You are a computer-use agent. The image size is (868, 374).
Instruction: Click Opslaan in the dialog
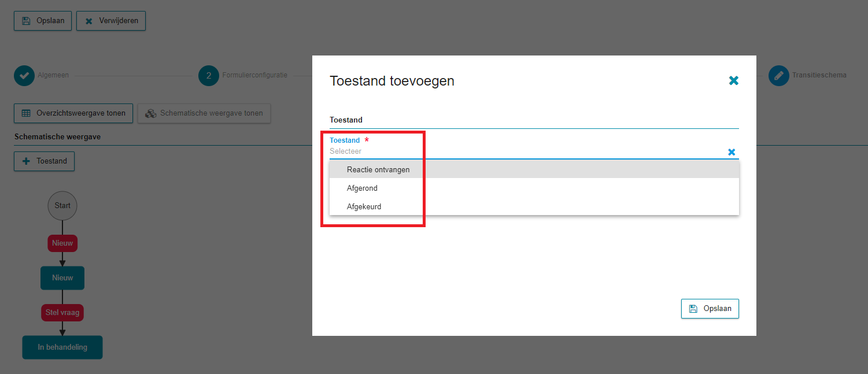[x=710, y=309]
